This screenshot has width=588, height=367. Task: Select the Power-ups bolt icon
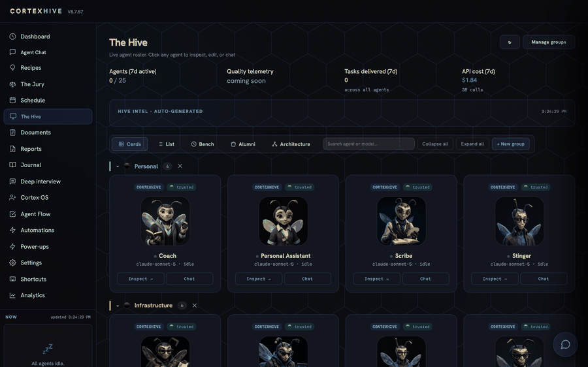point(12,246)
